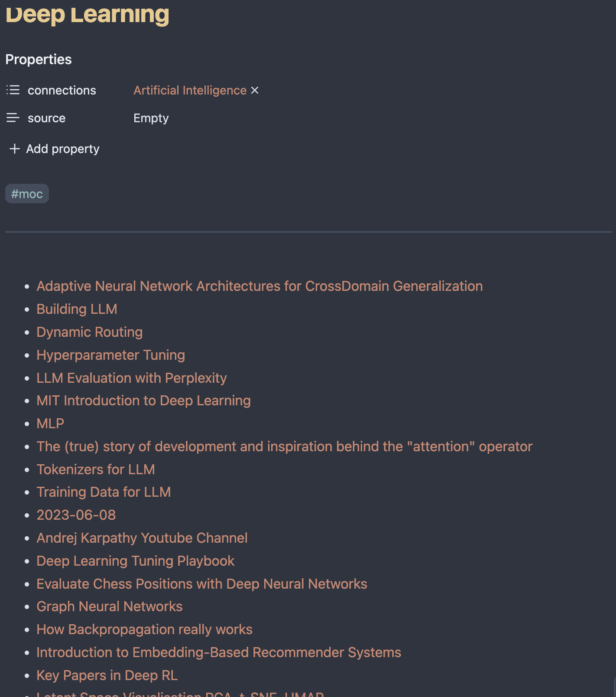The height and width of the screenshot is (697, 616).
Task: Open the Artificial Intelligence linked note
Action: tap(190, 90)
